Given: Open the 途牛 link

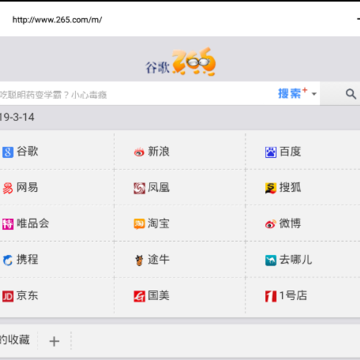Looking at the screenshot, I should click(x=159, y=259).
